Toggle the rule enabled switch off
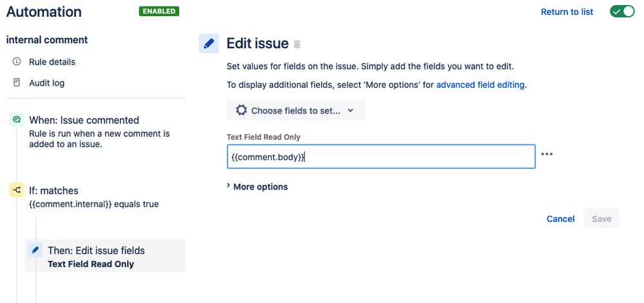Image resolution: width=644 pixels, height=303 pixels. [622, 12]
